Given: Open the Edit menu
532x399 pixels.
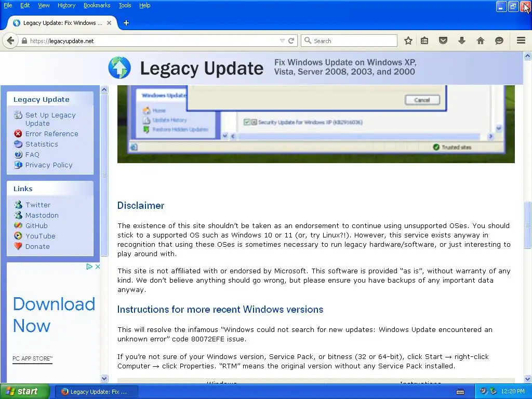Looking at the screenshot, I should tap(25, 5).
